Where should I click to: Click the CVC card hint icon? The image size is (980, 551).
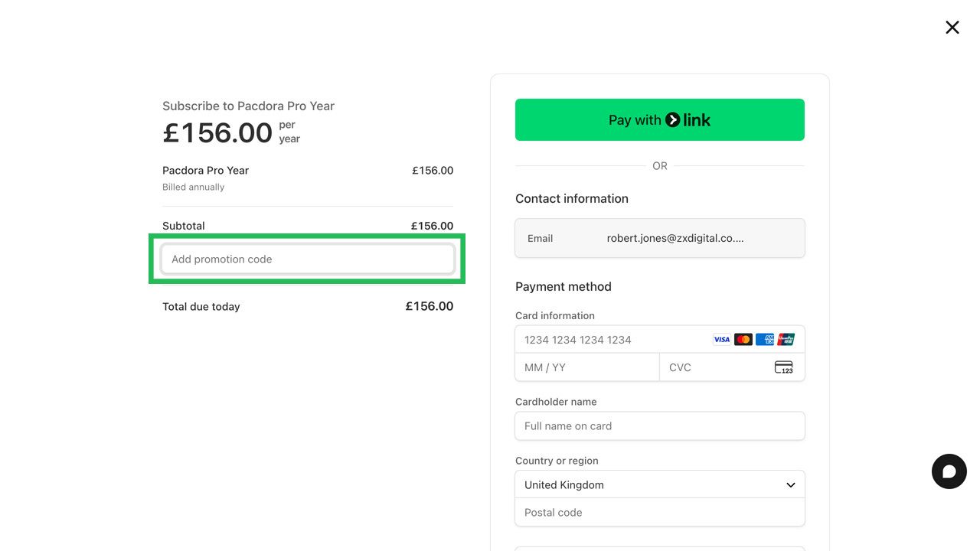click(784, 367)
